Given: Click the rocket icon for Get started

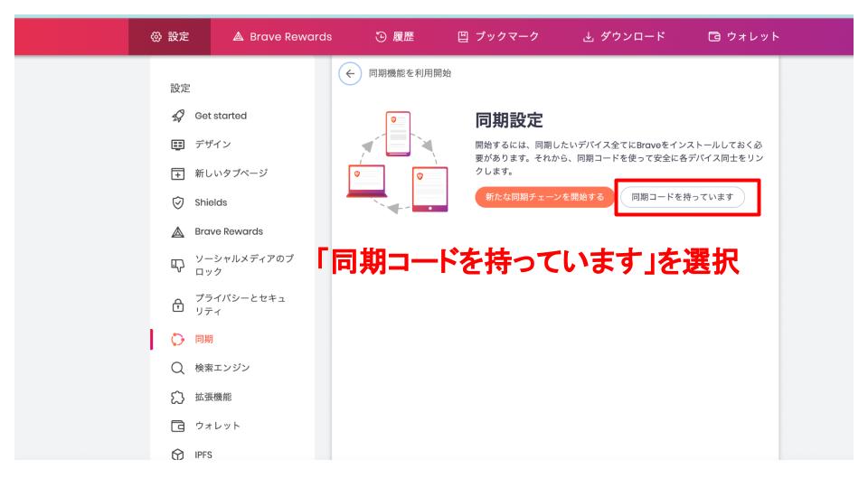Looking at the screenshot, I should pos(178,116).
